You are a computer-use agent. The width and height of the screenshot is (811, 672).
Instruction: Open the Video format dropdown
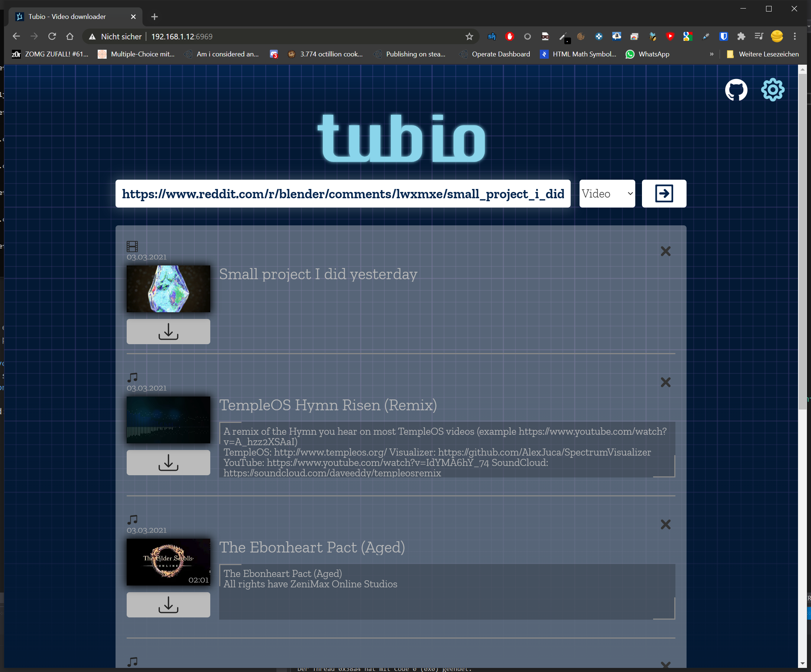click(x=607, y=193)
